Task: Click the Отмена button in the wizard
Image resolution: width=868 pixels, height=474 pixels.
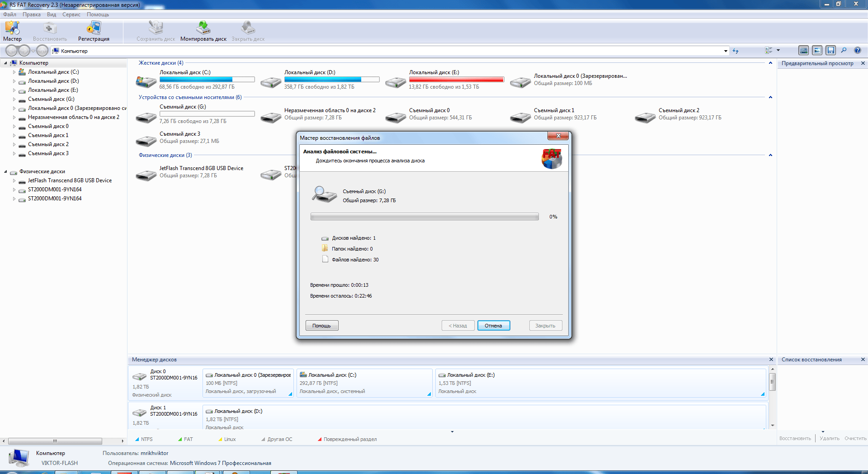Action: pyautogui.click(x=494, y=326)
